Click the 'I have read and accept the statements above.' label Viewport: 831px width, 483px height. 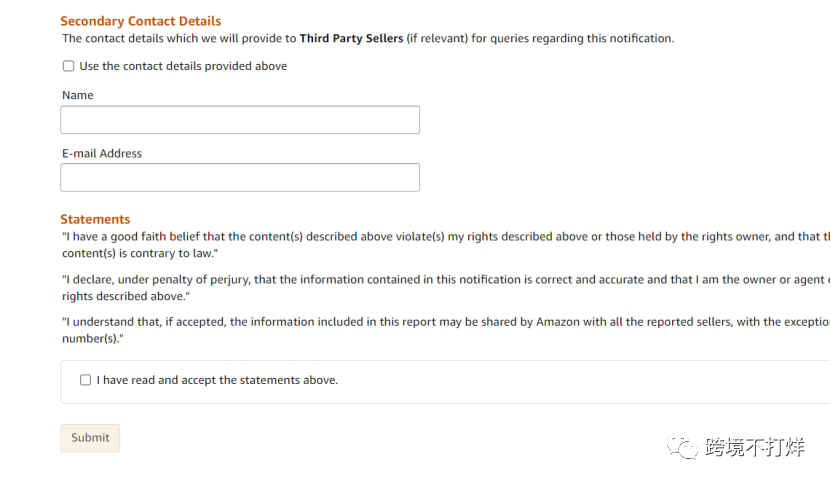pyautogui.click(x=217, y=380)
